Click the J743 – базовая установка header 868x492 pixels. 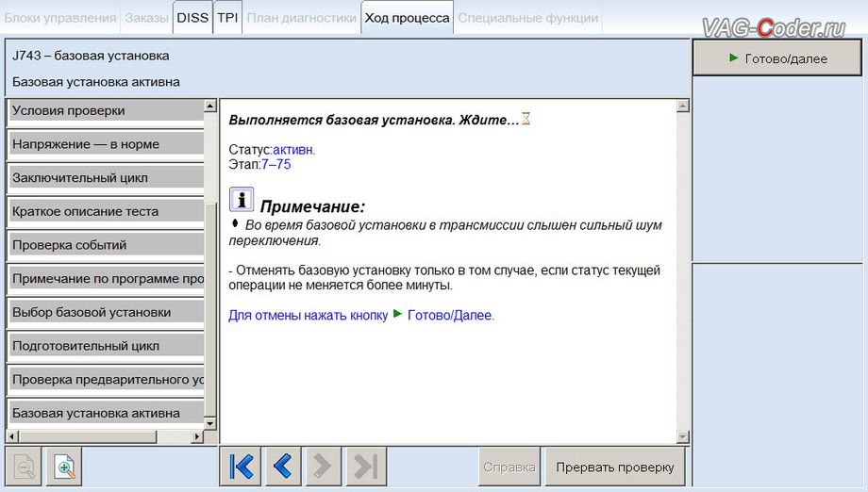point(91,56)
